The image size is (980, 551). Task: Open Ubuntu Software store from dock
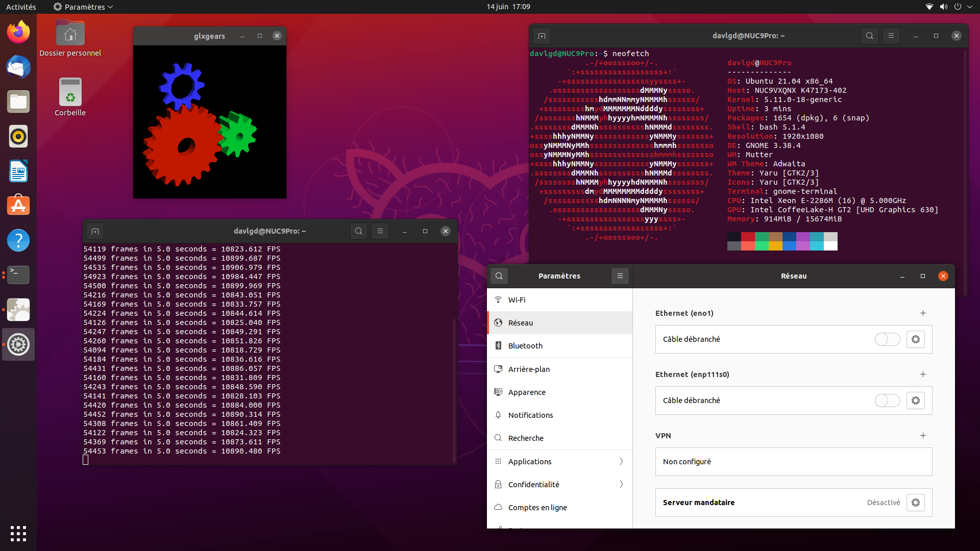[x=18, y=206]
